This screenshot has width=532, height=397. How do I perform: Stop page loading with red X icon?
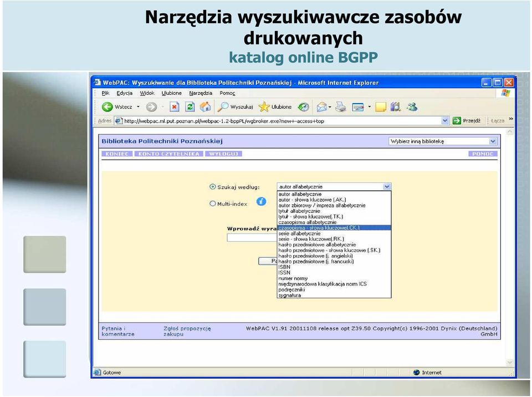[x=175, y=107]
